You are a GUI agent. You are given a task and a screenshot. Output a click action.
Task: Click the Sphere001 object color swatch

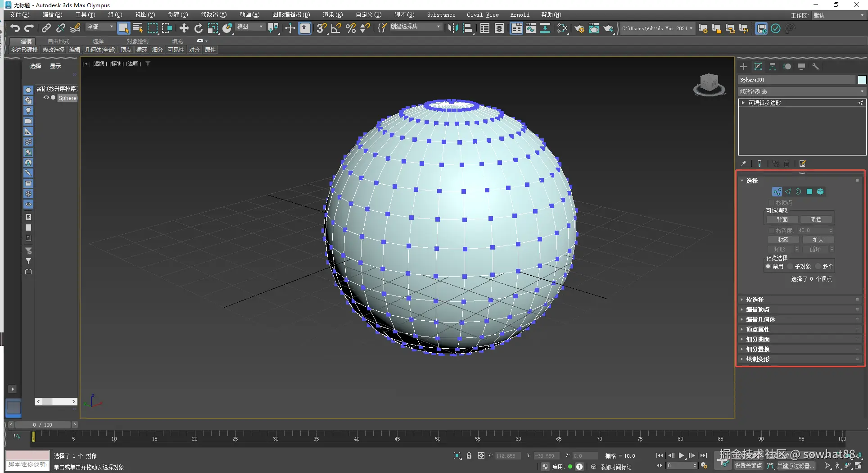pyautogui.click(x=862, y=80)
